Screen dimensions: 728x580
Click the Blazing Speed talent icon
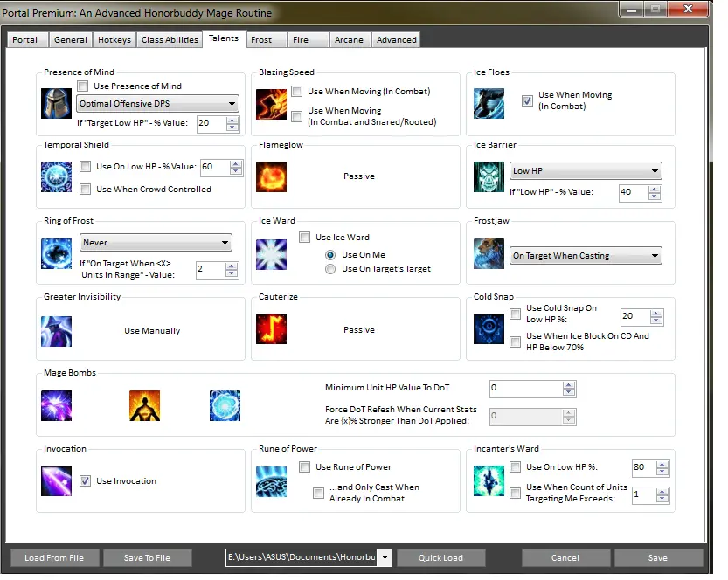click(x=271, y=105)
